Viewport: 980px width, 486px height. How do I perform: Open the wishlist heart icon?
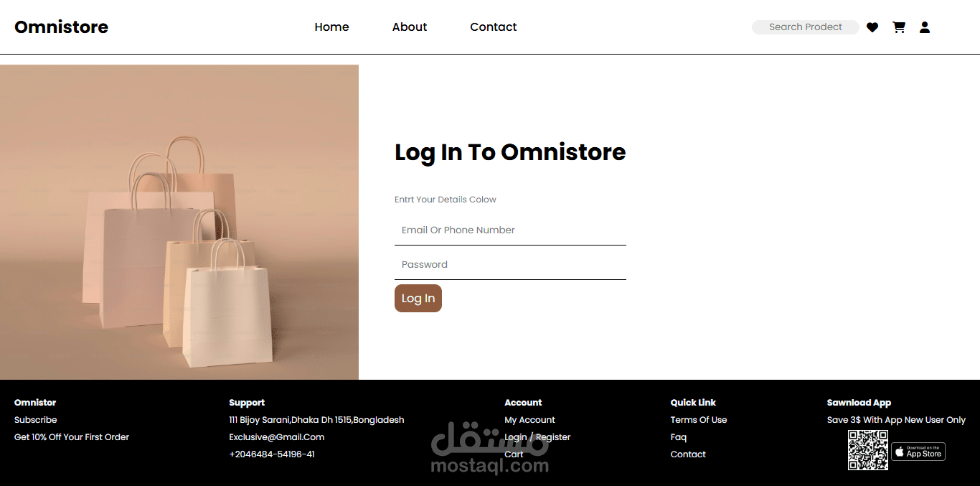click(x=872, y=27)
